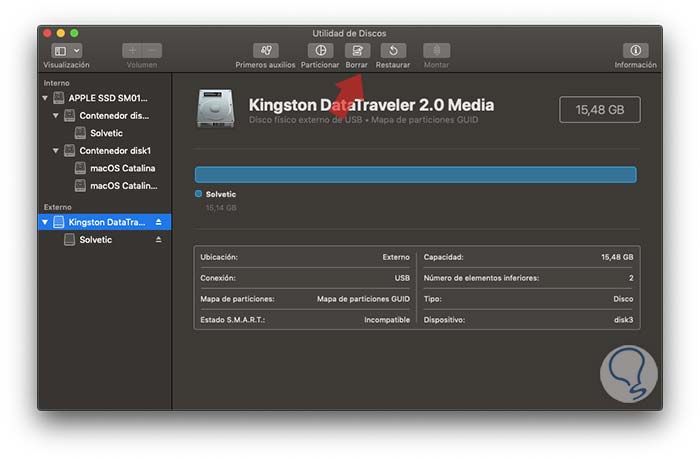Collapse the APPLE SSD SM01 disk tree
This screenshot has width=700, height=460.
[45, 98]
